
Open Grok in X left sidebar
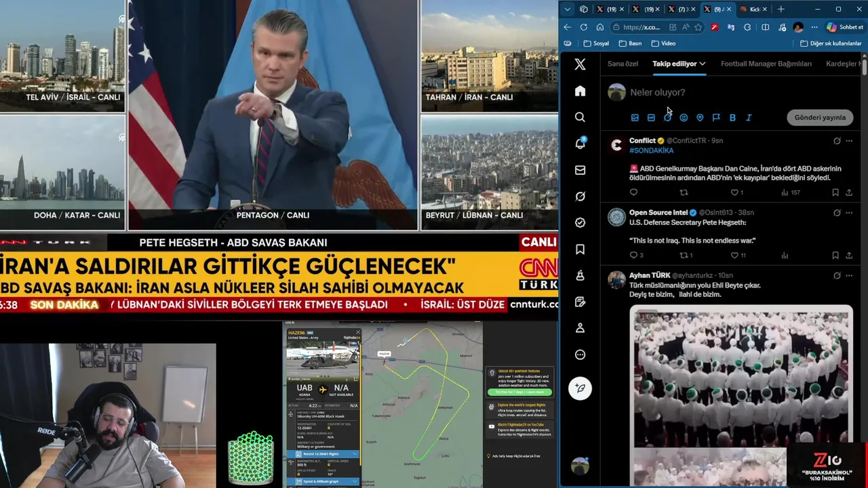pos(580,197)
